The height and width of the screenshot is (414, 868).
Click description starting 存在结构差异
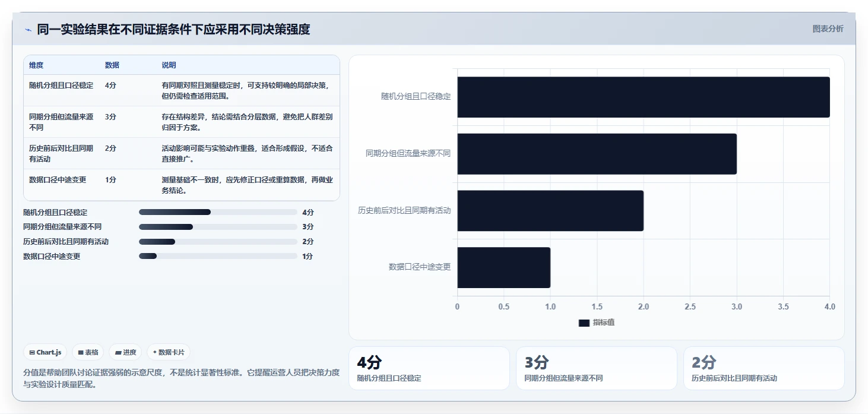[247, 122]
